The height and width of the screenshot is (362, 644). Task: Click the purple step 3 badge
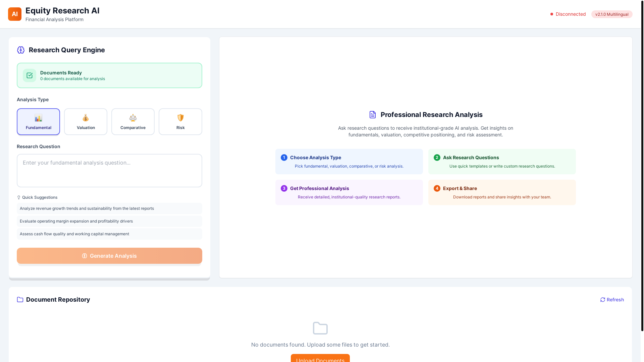tap(284, 188)
